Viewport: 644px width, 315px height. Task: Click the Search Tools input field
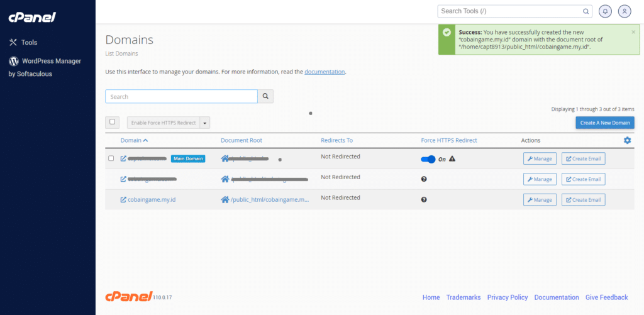point(514,11)
